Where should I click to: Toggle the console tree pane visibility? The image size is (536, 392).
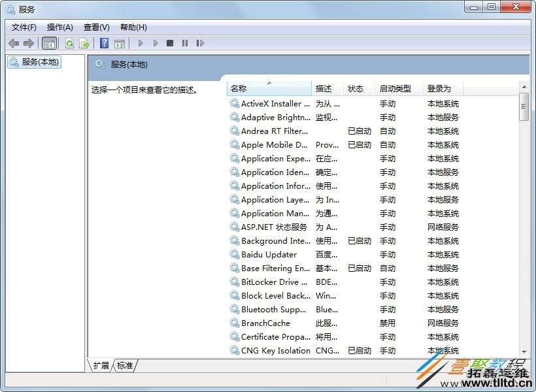tap(50, 42)
